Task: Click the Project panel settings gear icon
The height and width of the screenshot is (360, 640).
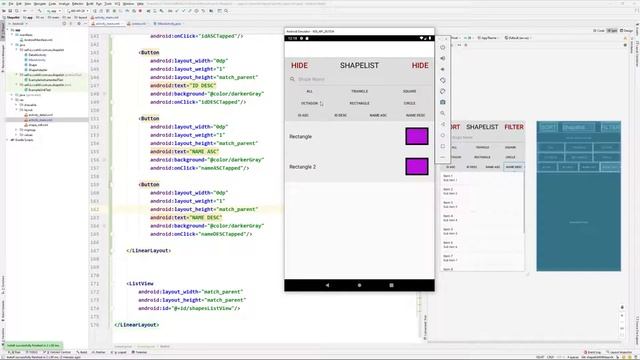Action: 78,24
